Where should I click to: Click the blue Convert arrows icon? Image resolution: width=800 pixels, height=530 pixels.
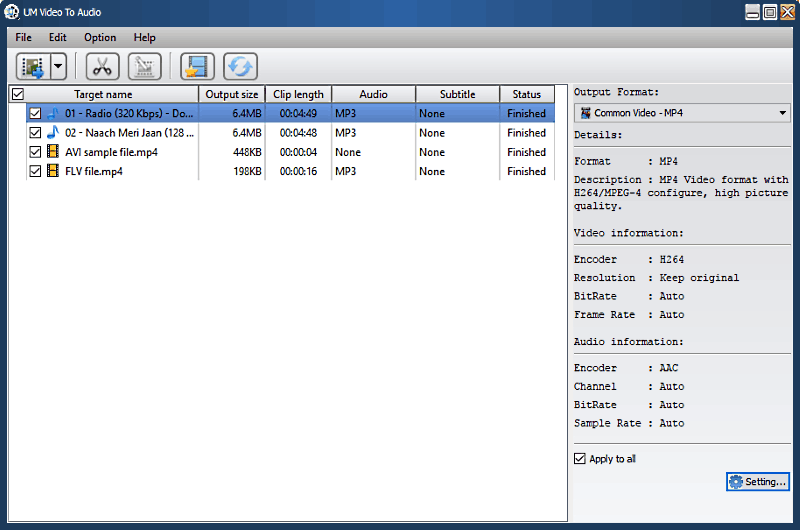(240, 66)
